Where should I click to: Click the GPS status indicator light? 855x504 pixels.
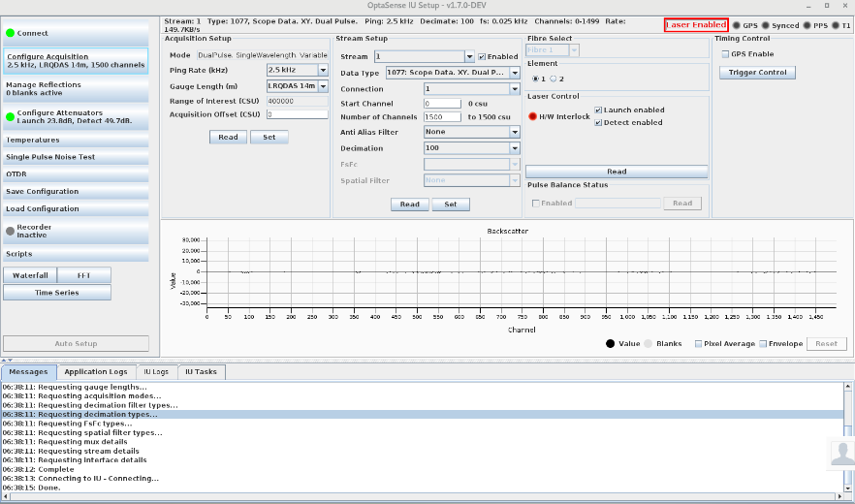click(737, 25)
